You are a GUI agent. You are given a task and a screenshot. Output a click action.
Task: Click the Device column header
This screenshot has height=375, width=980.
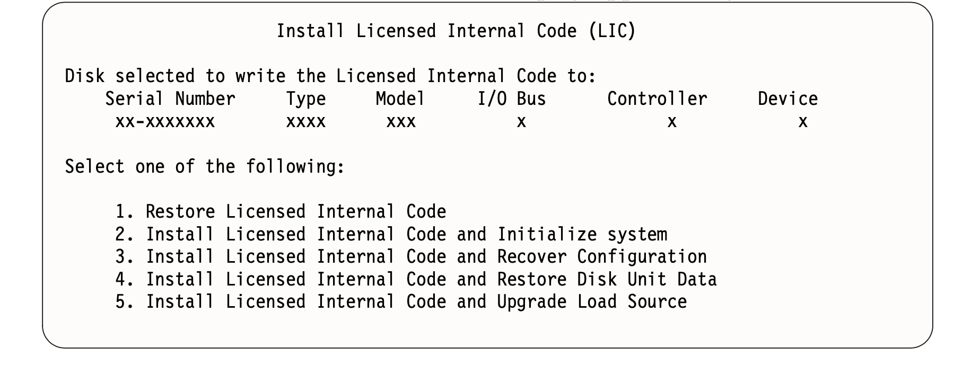[788, 99]
